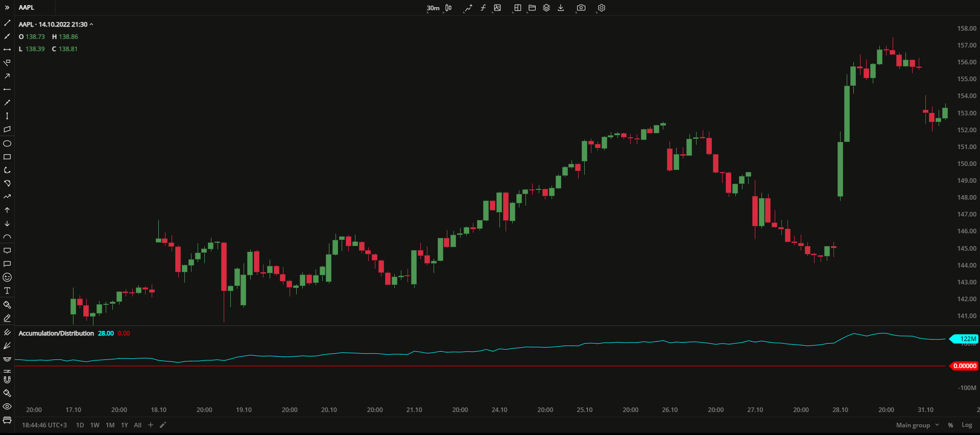The image size is (980, 435).
Task: Toggle percent scale mode
Action: tap(950, 425)
